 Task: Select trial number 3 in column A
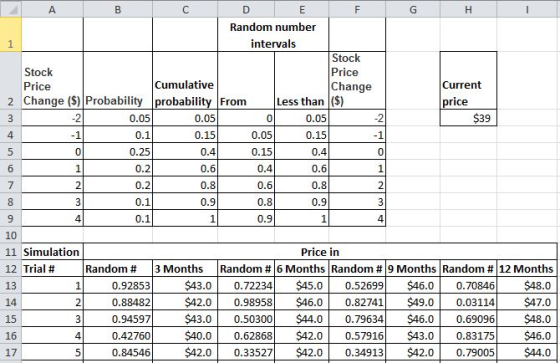(52, 319)
